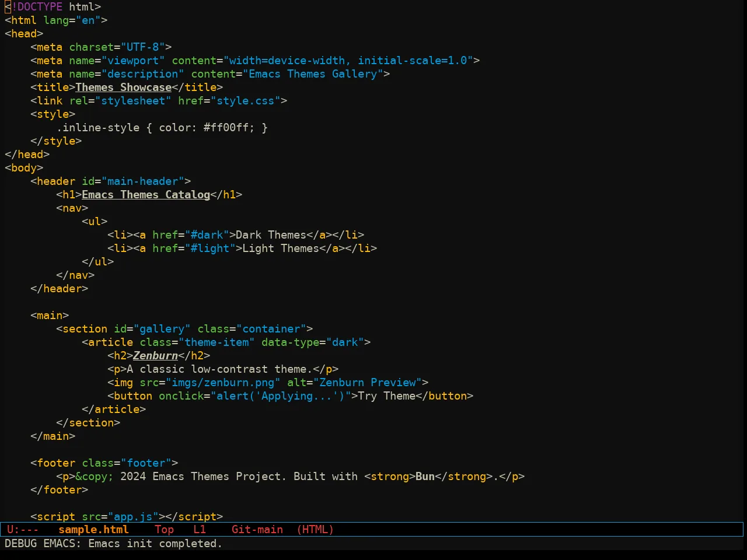
Task: Click the "Emacs Themes Catalog" heading text
Action: [x=146, y=195]
